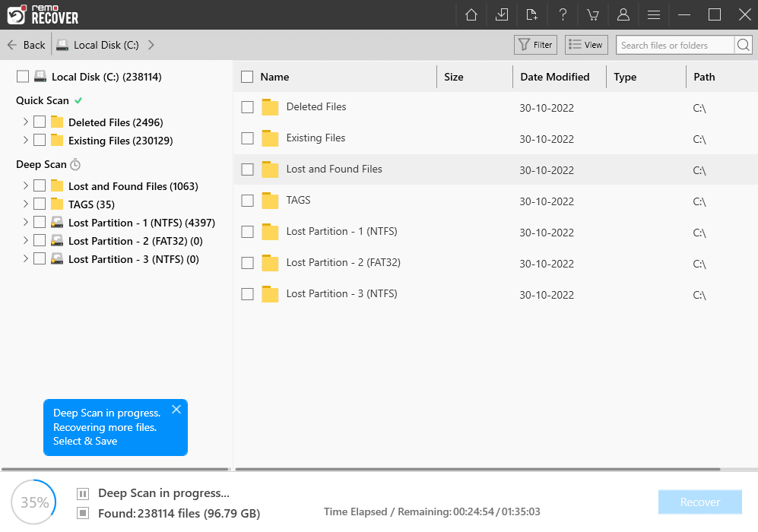758x532 pixels.
Task: Select all files via header checkbox
Action: point(247,76)
